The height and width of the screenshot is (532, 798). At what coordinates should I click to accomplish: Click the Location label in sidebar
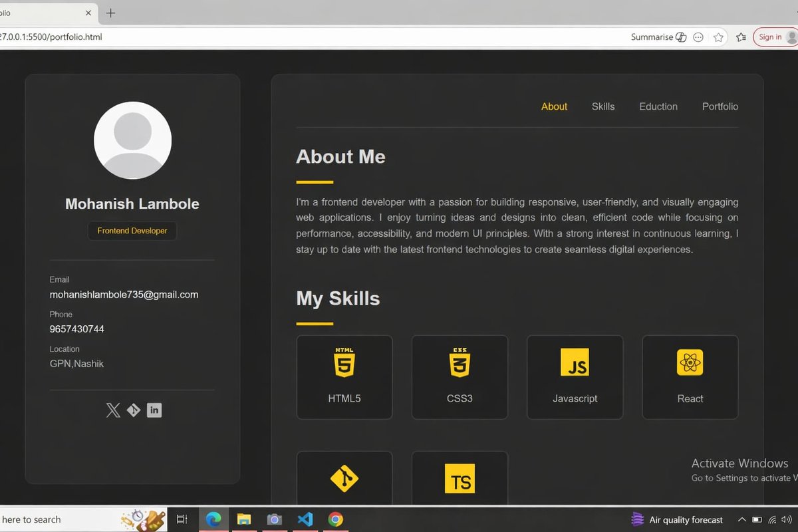point(65,348)
